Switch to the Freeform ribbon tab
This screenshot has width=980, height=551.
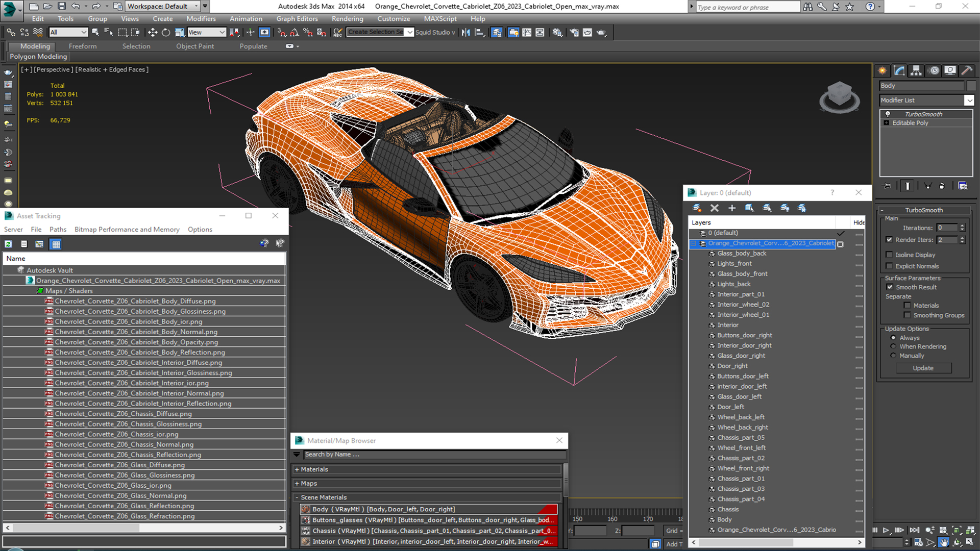click(83, 46)
